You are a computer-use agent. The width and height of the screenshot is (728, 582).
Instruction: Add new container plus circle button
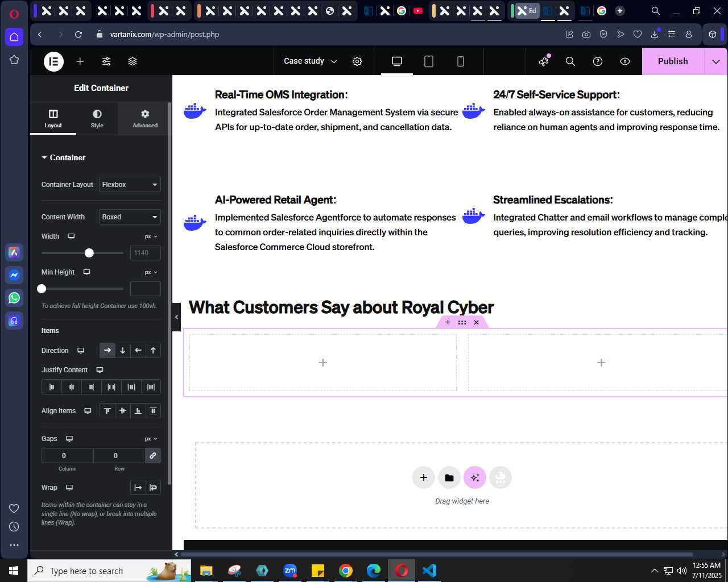coord(424,477)
